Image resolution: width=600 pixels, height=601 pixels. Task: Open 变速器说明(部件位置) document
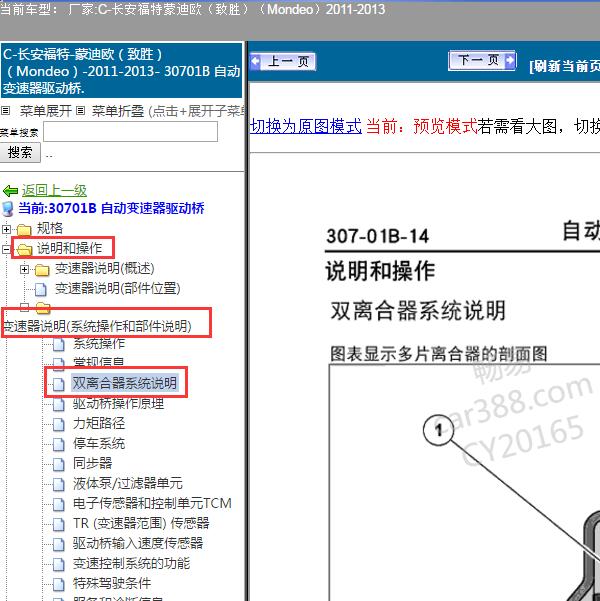[118, 288]
